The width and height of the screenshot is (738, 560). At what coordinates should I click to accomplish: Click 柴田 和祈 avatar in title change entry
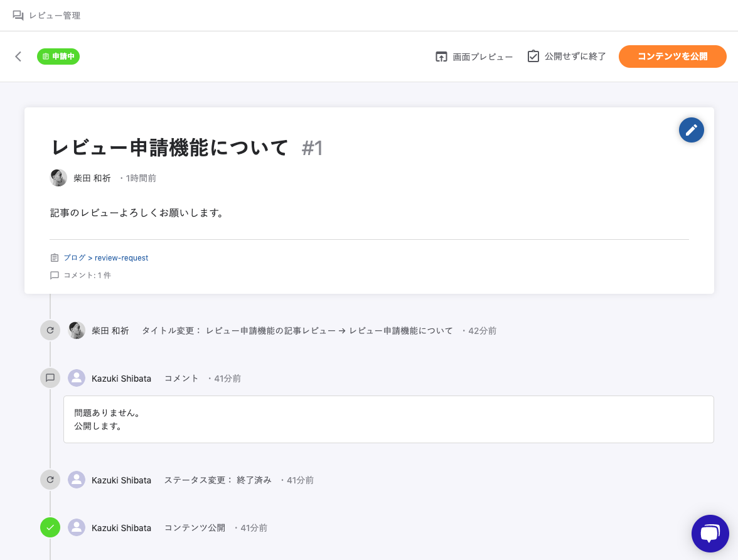(77, 330)
